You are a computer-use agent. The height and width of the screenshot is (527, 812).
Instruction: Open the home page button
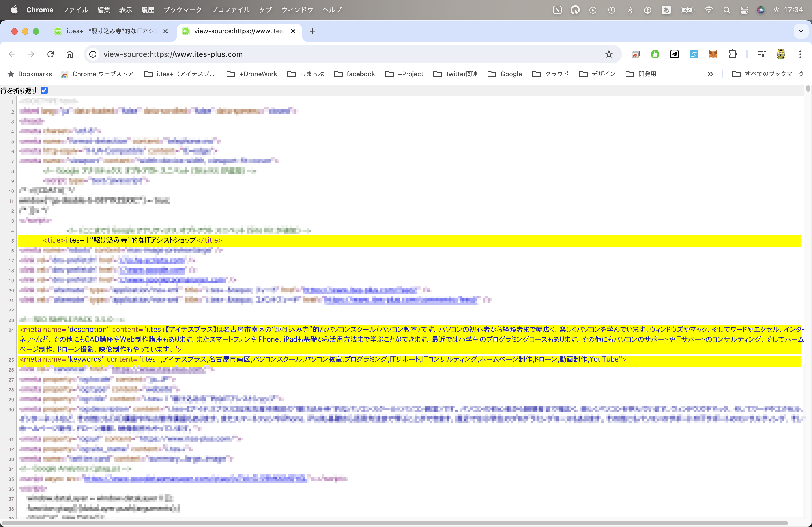70,54
